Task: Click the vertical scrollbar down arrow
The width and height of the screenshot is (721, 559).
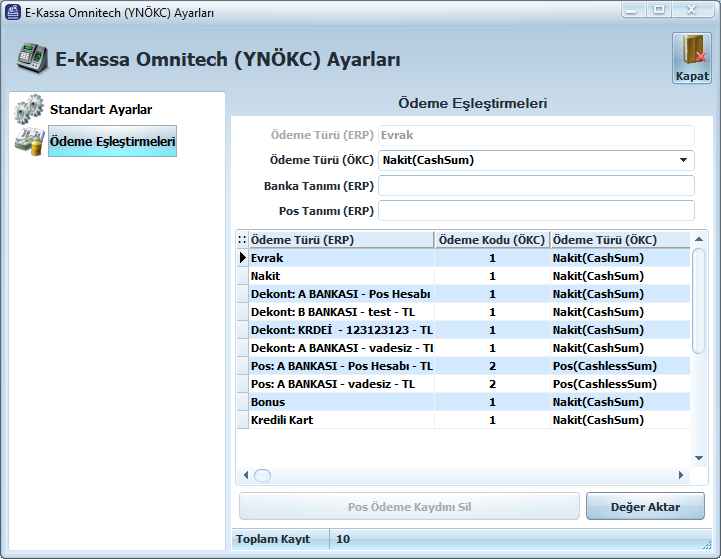Action: tap(699, 458)
